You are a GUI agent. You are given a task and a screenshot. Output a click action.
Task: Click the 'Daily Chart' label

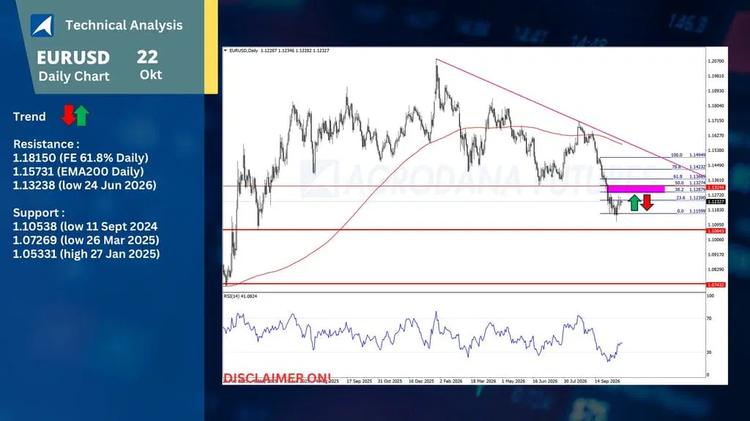click(74, 77)
